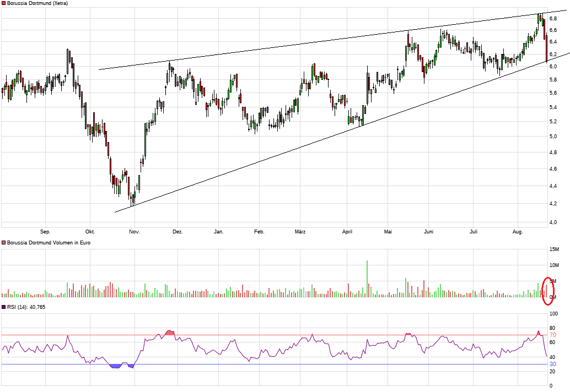Click the RSI 40 axis label
The width and height of the screenshot is (570, 392).
coord(552,357)
